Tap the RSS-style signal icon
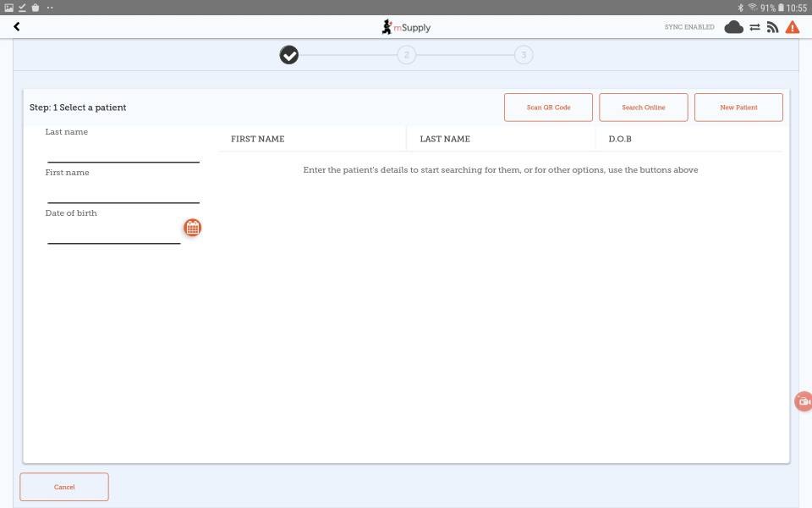812x508 pixels. [772, 27]
